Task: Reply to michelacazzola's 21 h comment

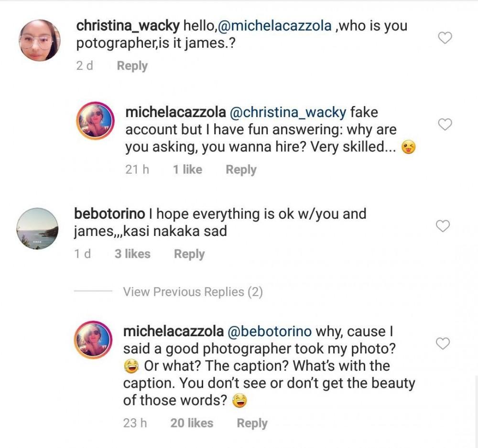Action: click(241, 170)
